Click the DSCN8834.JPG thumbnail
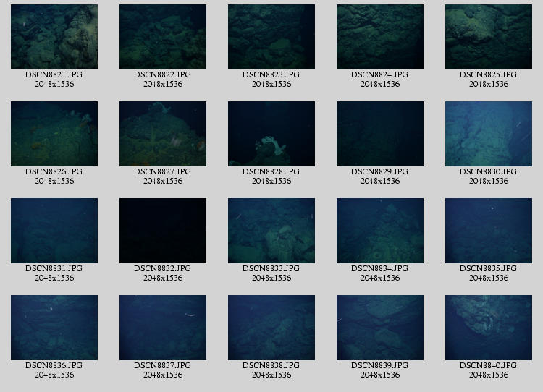This screenshot has width=543, height=392. [380, 231]
